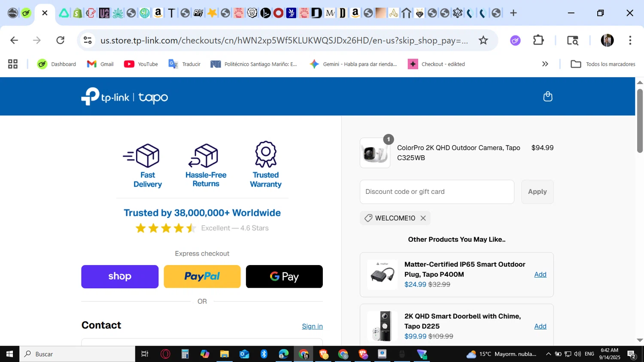Open Calculator from taskbar
The height and width of the screenshot is (362, 644).
tap(185, 354)
